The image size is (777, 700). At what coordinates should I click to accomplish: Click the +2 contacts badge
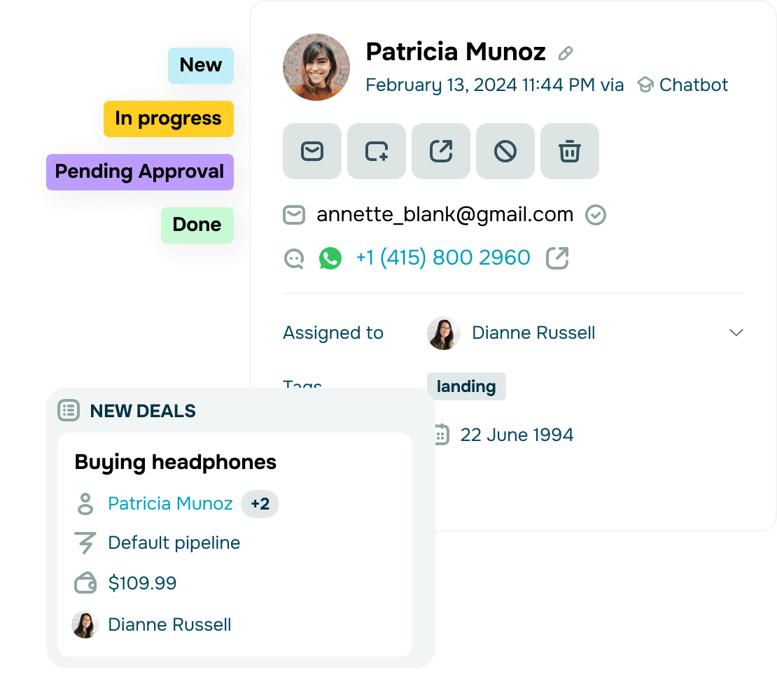tap(260, 504)
